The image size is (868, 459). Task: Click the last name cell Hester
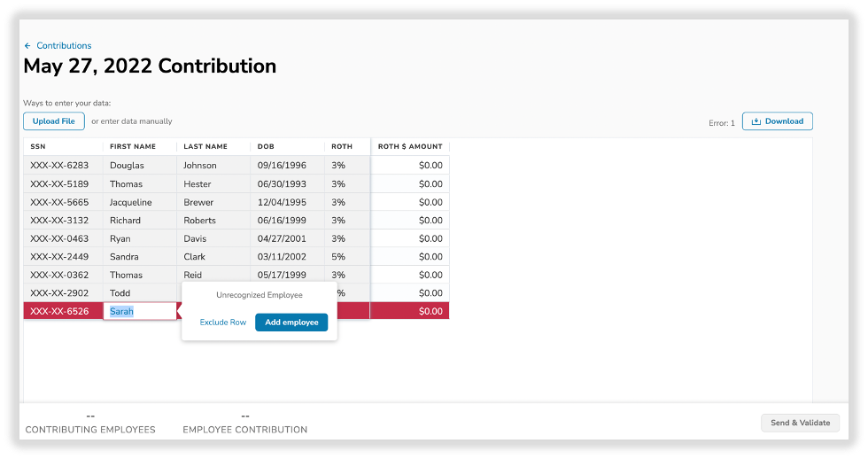198,184
